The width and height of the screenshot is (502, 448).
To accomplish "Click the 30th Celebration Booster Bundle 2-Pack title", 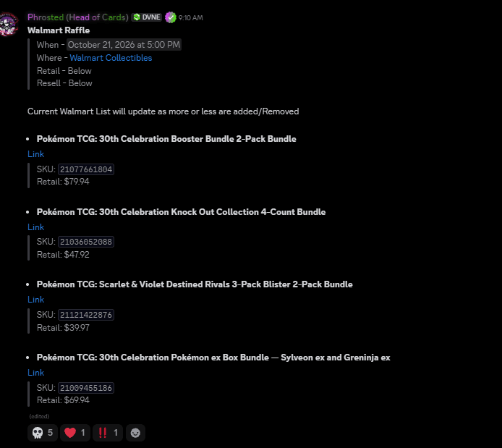I will point(166,139).
